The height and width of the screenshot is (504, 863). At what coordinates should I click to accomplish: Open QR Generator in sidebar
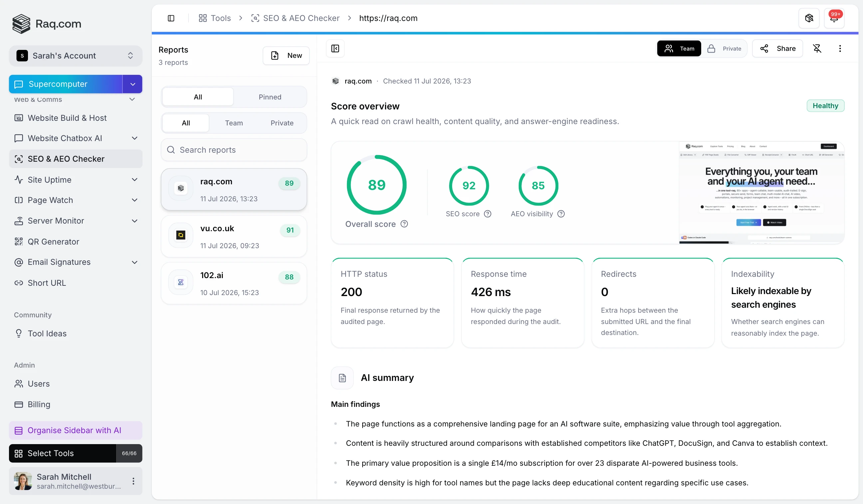[75, 242]
